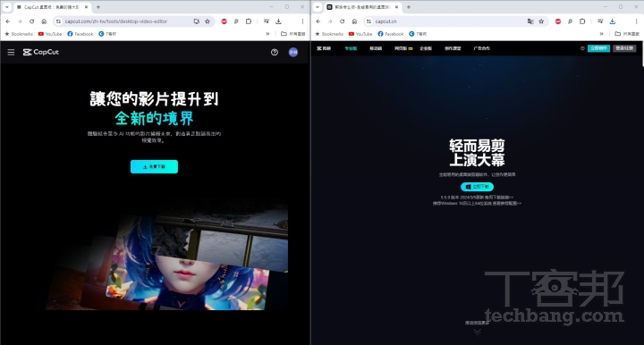The height and width of the screenshot is (345, 644).
Task: Open the extensions puzzle icon in right window
Action: click(582, 21)
